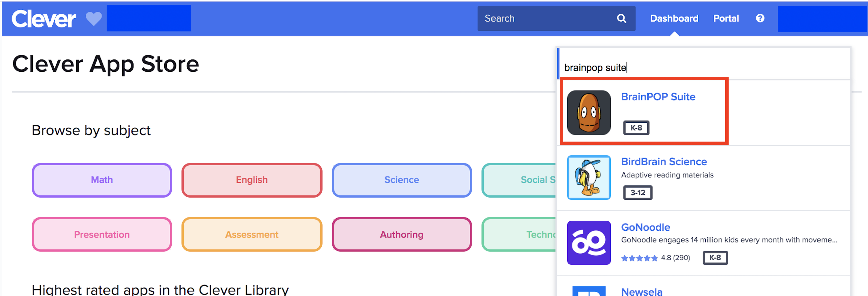Open the Dashboard tab in header
The image size is (868, 296).
point(674,18)
